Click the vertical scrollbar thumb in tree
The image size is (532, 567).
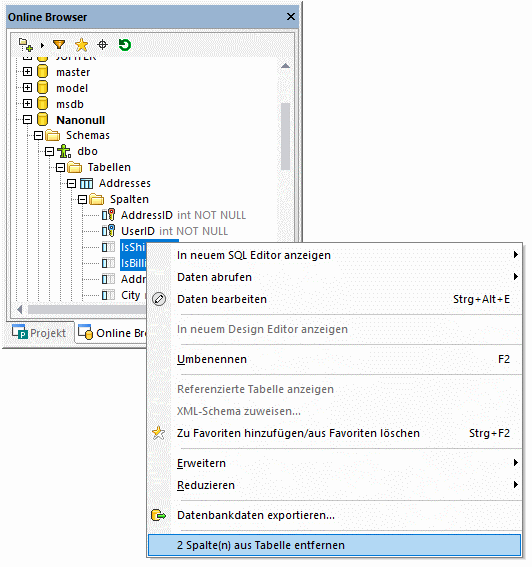pyautogui.click(x=285, y=137)
